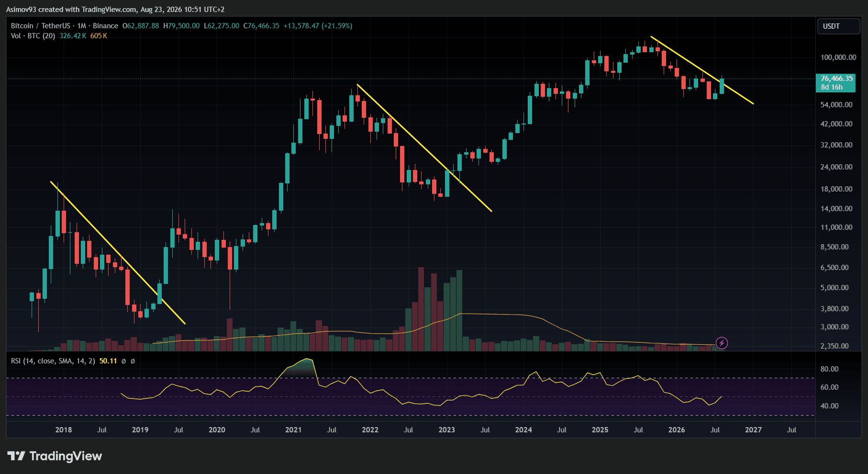Click the Binance exchange label

(x=105, y=26)
